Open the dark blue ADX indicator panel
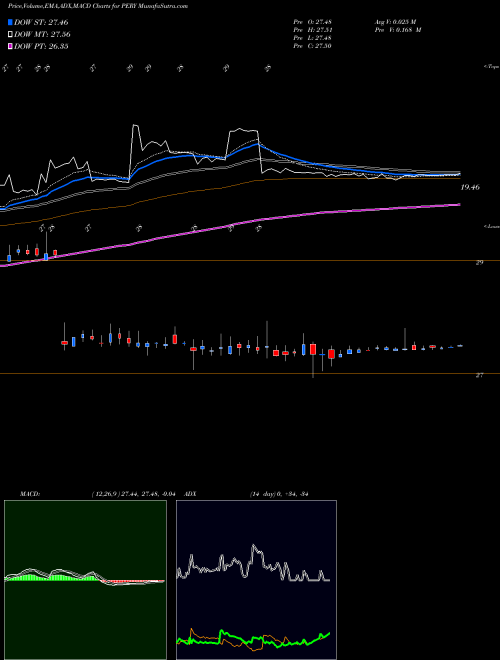Viewport: 500px width, 660px height. pyautogui.click(x=256, y=580)
